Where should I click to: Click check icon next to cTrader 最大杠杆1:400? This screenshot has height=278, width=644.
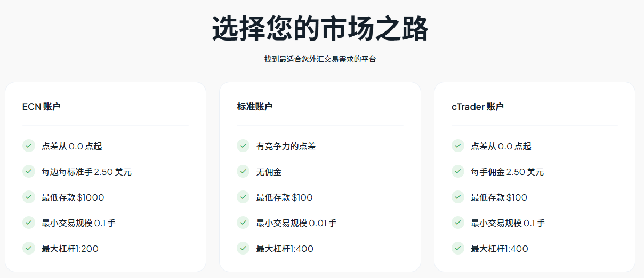pos(457,248)
